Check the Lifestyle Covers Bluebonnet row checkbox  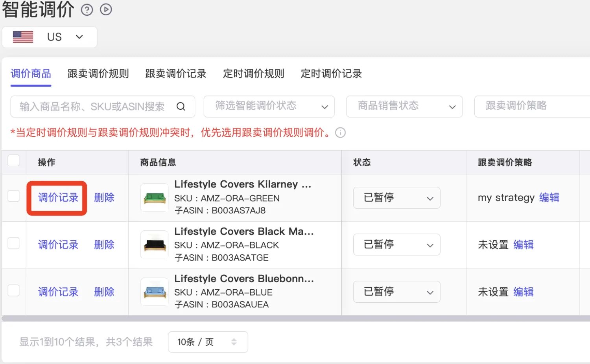point(14,290)
